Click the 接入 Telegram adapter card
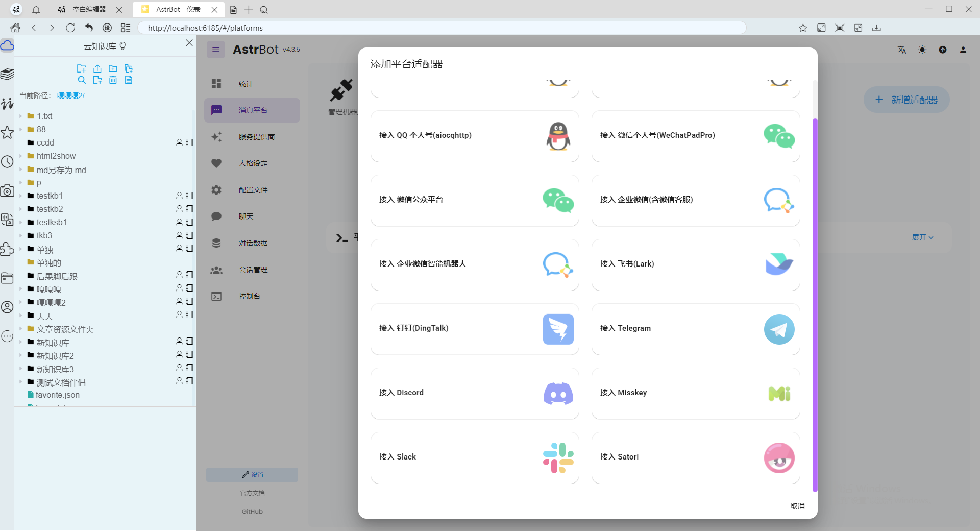 695,329
